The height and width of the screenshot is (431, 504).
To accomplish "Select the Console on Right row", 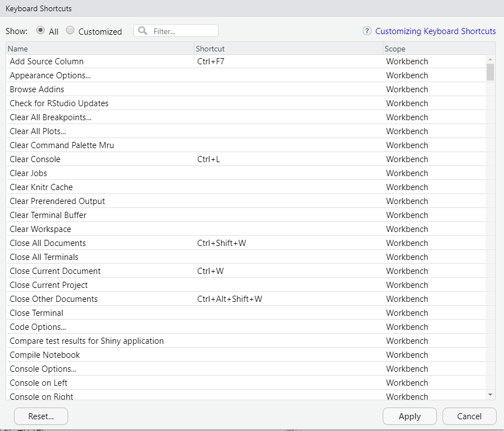I will 246,395.
